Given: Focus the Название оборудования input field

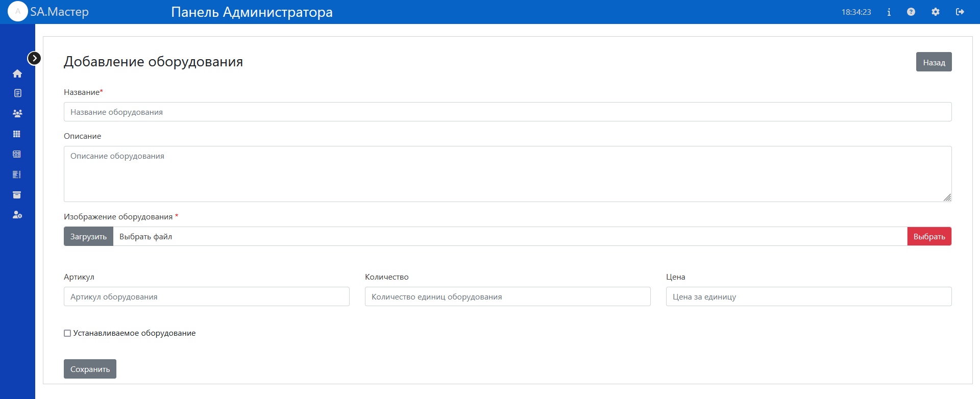Looking at the screenshot, I should click(x=507, y=112).
